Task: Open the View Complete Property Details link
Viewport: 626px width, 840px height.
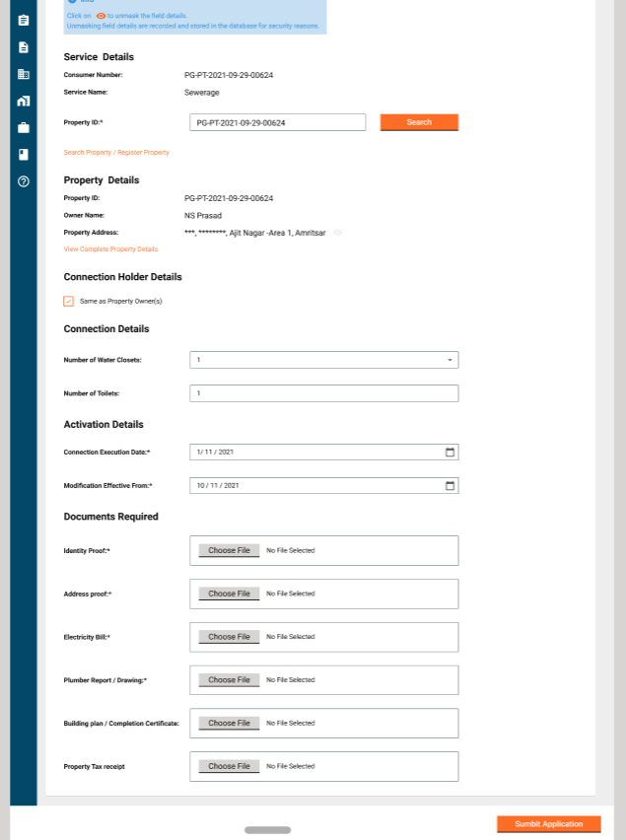Action: click(x=110, y=249)
